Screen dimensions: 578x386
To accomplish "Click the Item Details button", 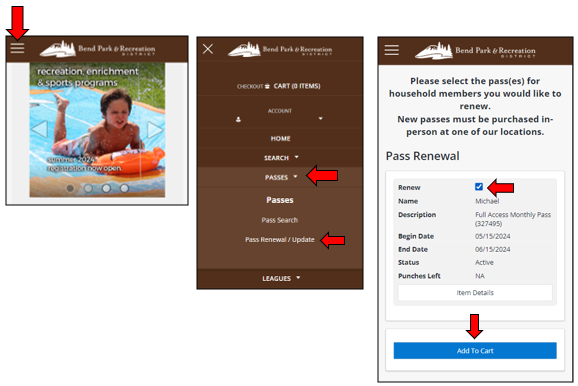I will [x=475, y=293].
